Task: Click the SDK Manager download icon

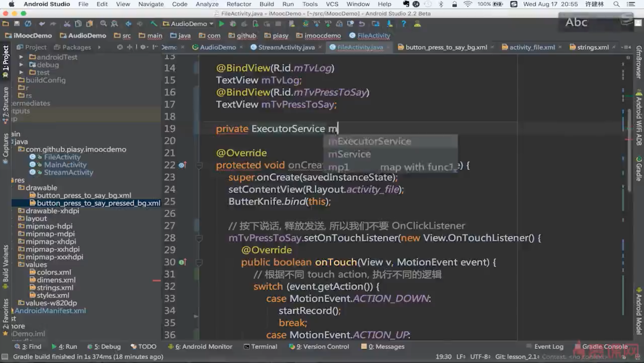Action: pos(389,24)
